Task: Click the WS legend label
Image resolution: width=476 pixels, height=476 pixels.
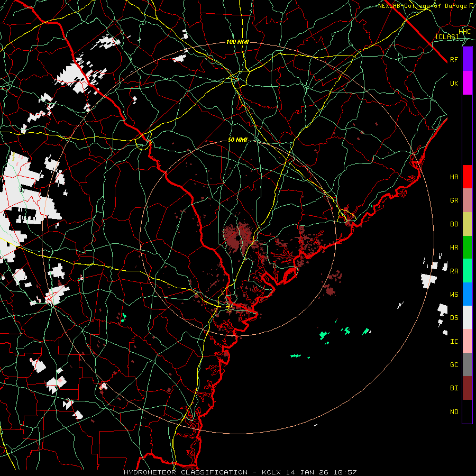Action: point(454,295)
